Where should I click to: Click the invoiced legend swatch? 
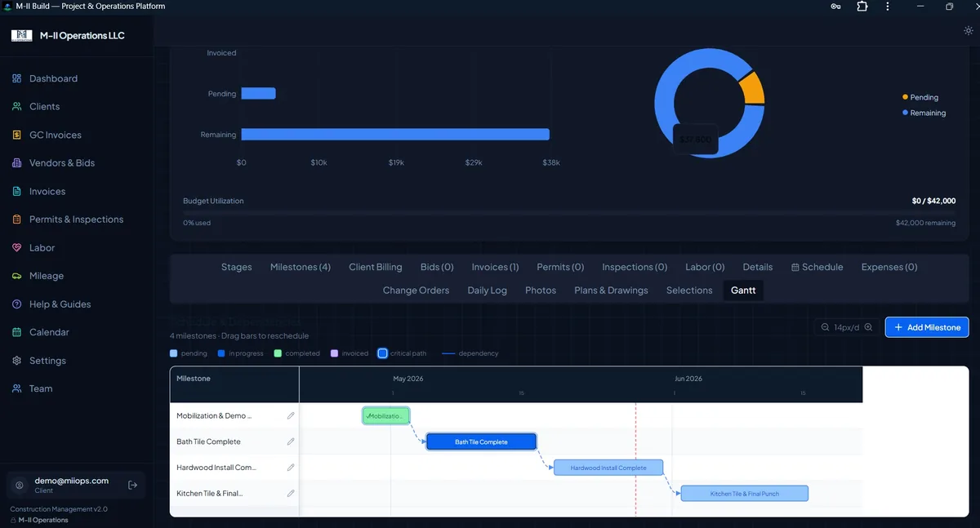click(335, 353)
